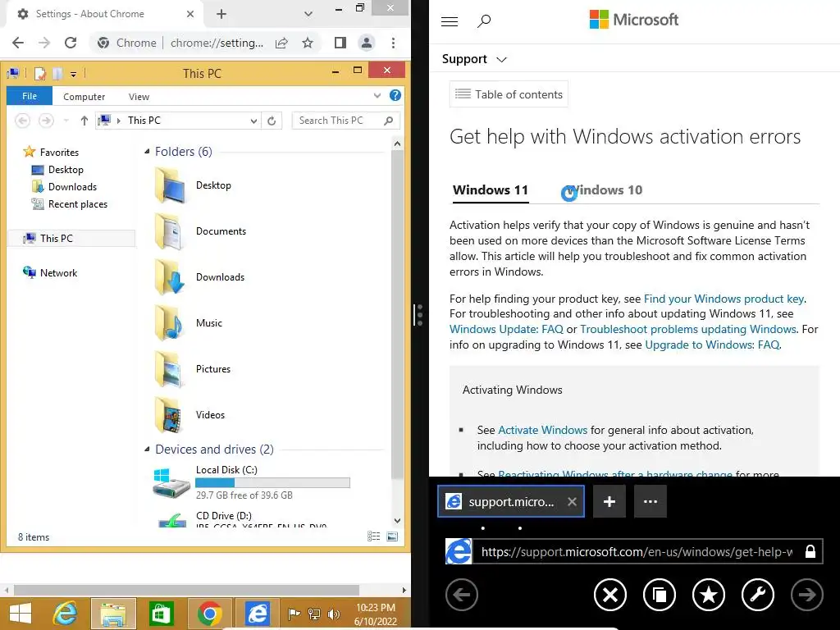
Task: Open the View ribbon tab
Action: pyautogui.click(x=139, y=97)
